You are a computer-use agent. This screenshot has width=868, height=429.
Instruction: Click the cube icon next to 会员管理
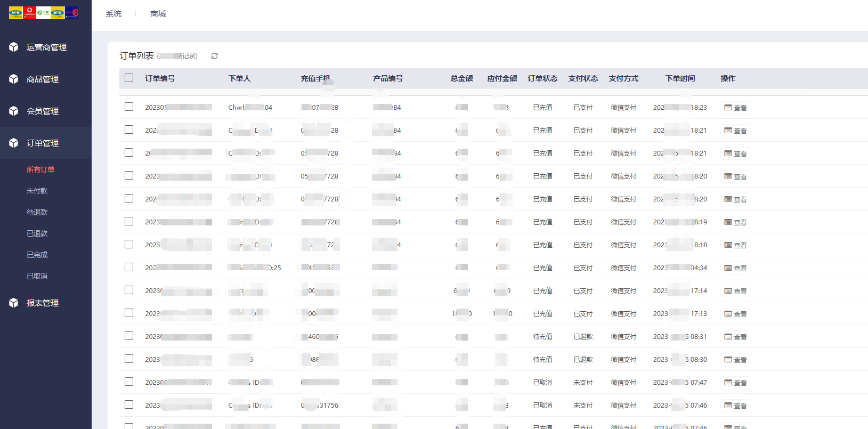tap(14, 111)
